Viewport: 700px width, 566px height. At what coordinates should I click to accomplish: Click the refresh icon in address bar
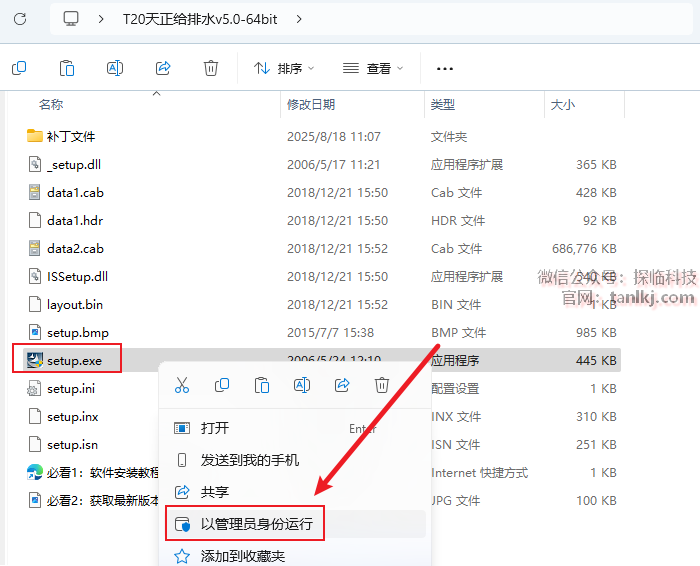[20, 19]
